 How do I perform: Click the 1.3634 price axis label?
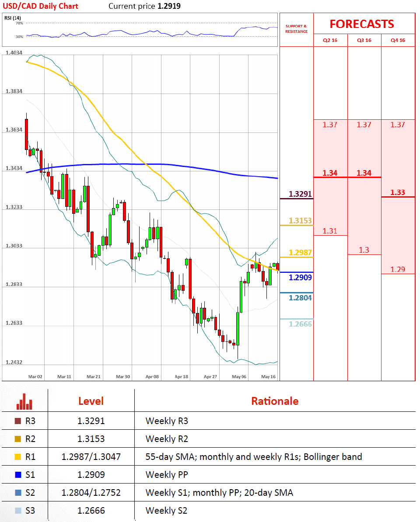tap(14, 130)
